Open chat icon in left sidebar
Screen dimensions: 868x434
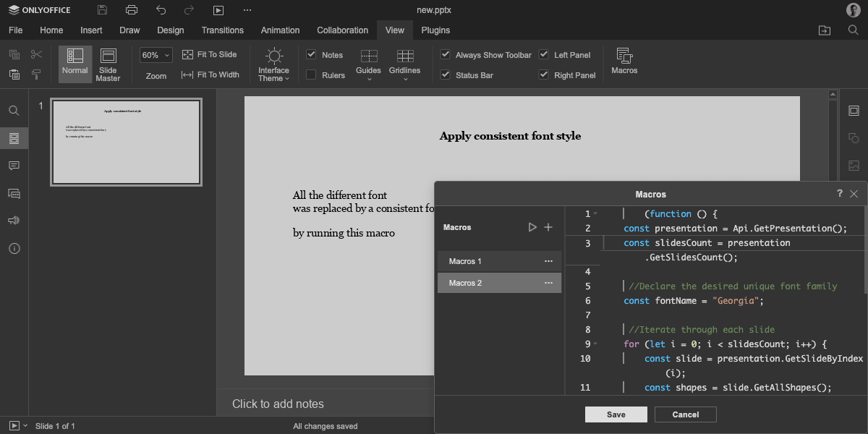(14, 193)
